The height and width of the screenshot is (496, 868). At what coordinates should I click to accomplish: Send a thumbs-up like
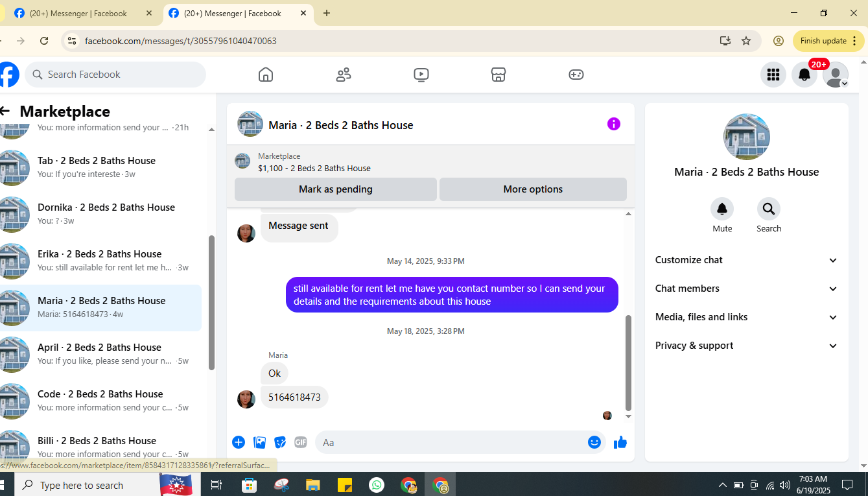coord(620,442)
